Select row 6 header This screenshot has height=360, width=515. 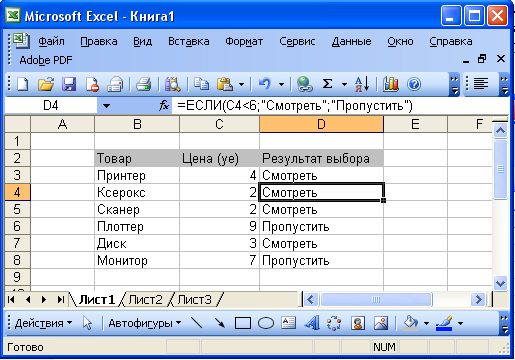coord(17,226)
